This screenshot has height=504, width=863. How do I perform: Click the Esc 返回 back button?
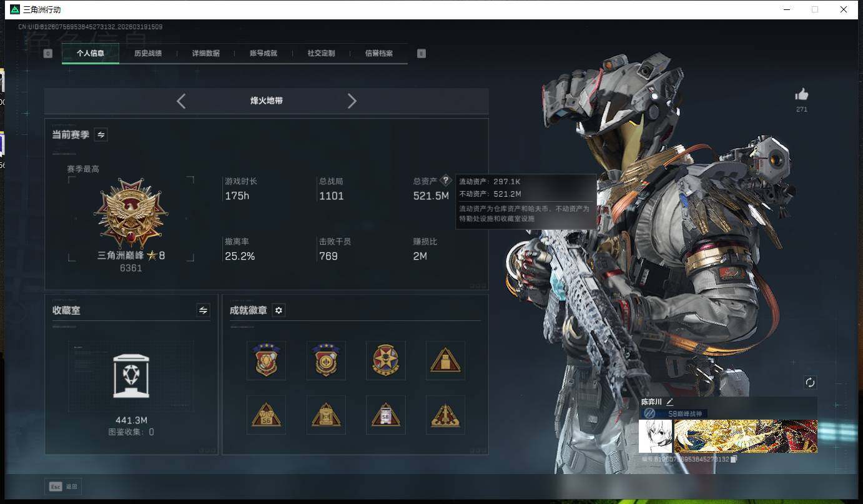click(63, 487)
